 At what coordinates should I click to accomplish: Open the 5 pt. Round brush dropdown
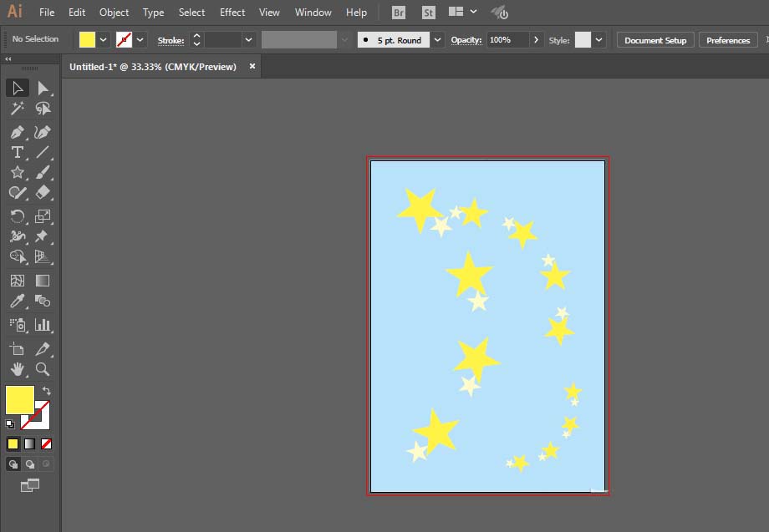click(437, 40)
